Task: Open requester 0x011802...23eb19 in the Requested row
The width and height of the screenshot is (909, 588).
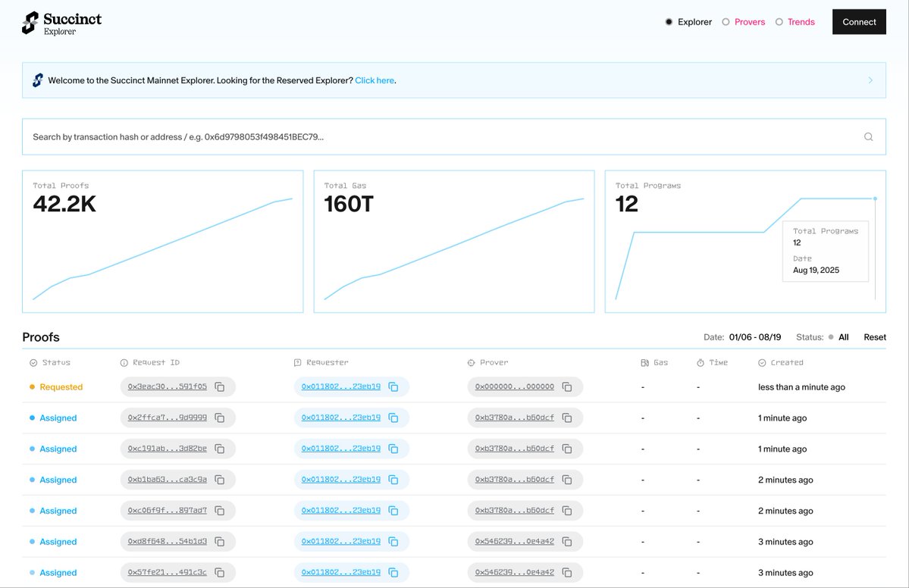Action: coord(341,386)
